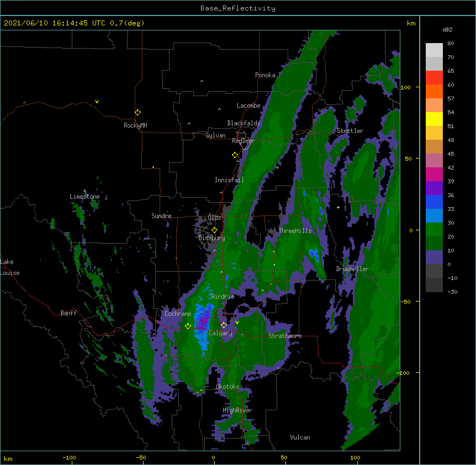The width and height of the screenshot is (476, 465).
Task: Click the 50 tick label on horizontal km axis
Action: (x=284, y=457)
